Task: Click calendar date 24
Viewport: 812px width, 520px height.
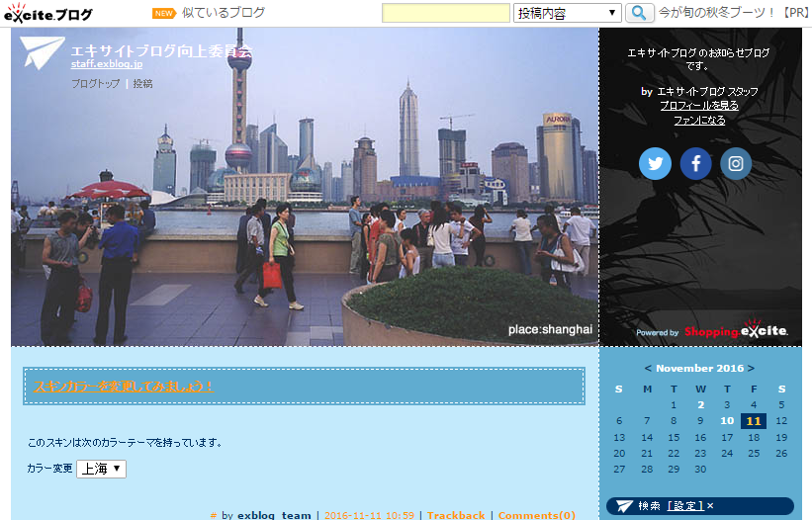Action: click(727, 453)
